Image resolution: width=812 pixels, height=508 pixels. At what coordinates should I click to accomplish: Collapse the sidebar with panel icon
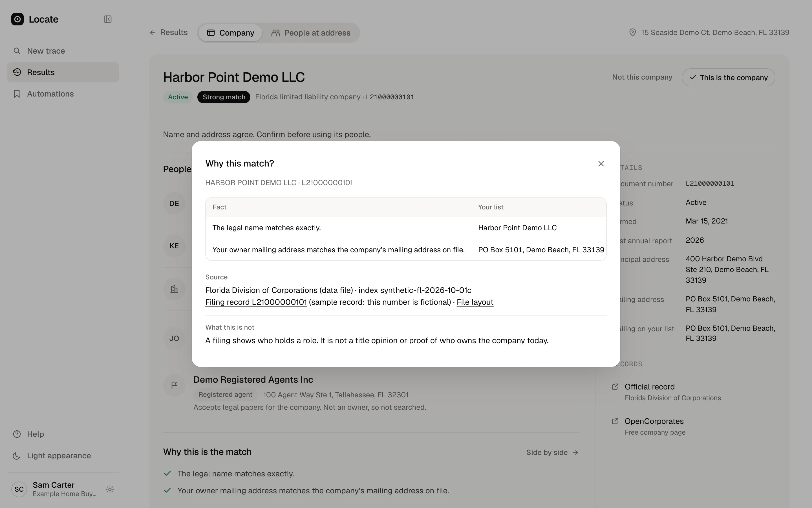click(x=108, y=19)
